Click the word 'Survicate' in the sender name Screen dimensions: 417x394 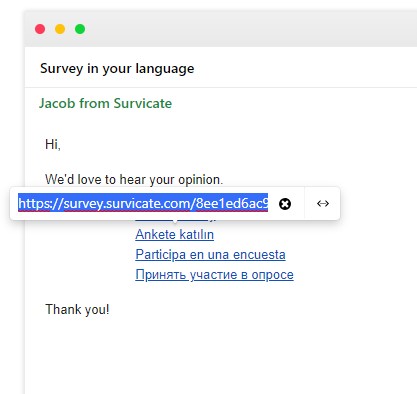tap(143, 103)
